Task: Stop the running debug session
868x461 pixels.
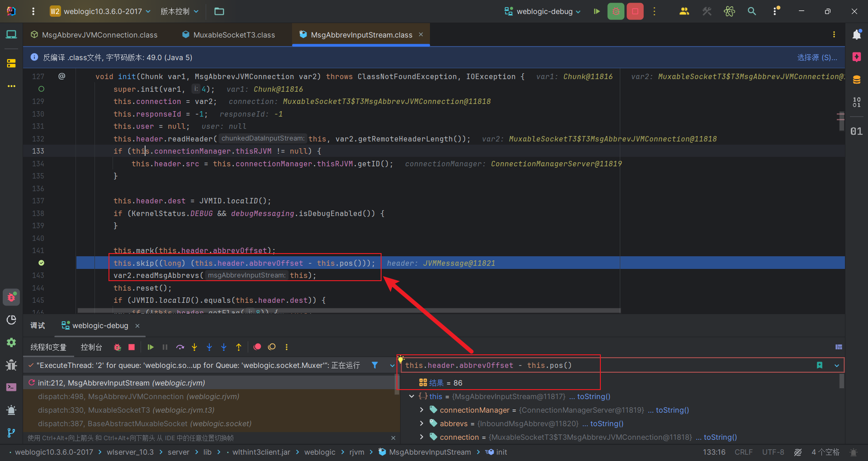Action: 635,11
